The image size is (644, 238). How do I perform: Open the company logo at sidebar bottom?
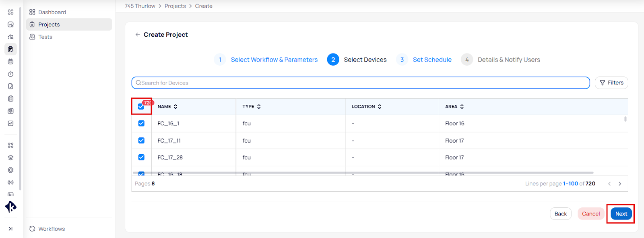(x=10, y=207)
